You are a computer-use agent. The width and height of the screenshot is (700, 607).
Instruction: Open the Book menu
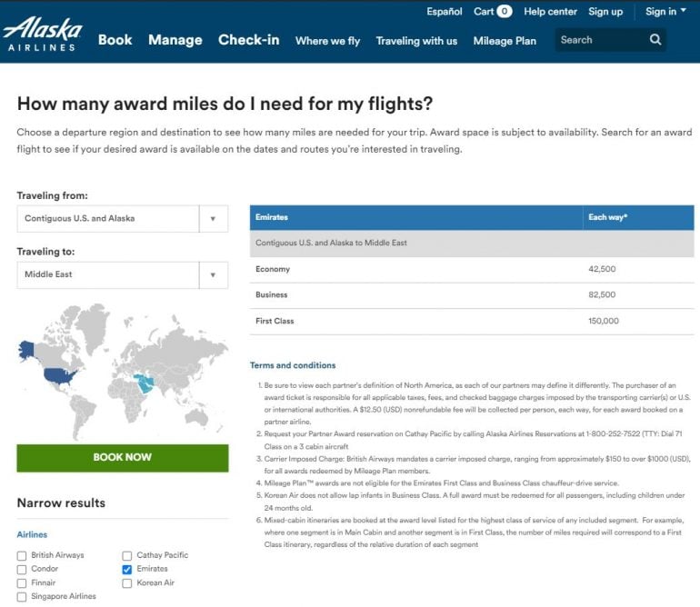pos(115,40)
